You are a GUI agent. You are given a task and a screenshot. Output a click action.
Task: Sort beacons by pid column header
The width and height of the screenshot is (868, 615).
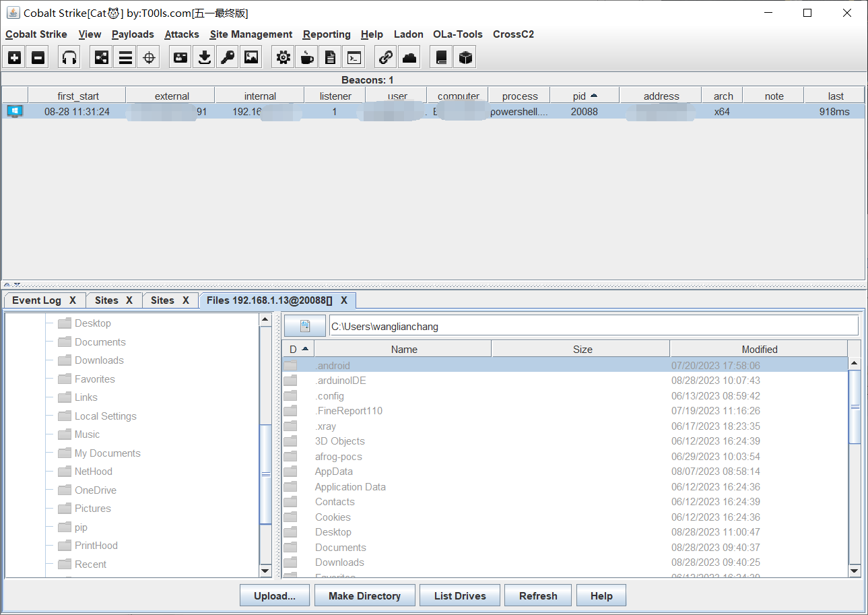[585, 96]
